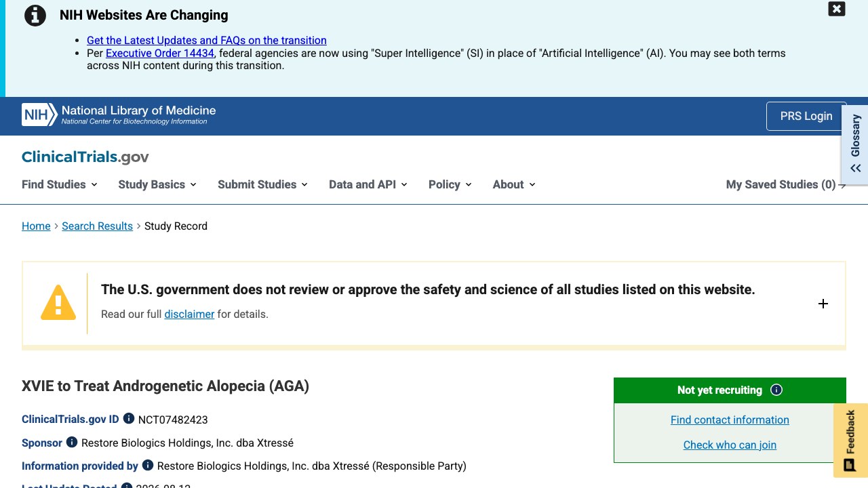Image resolution: width=868 pixels, height=488 pixels.
Task: Dismiss the NIH Websites Are Changing banner
Action: click(x=837, y=9)
